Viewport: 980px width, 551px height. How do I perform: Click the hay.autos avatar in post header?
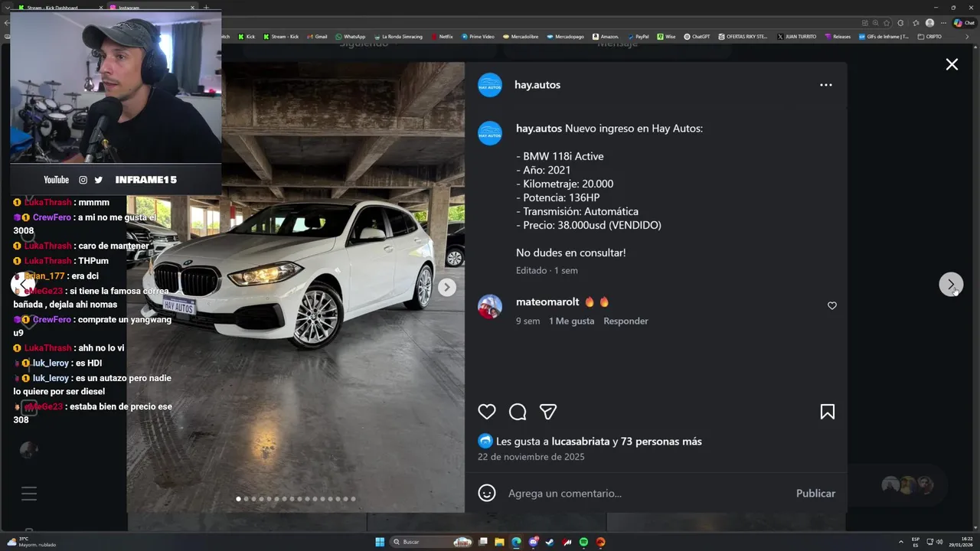pyautogui.click(x=490, y=85)
